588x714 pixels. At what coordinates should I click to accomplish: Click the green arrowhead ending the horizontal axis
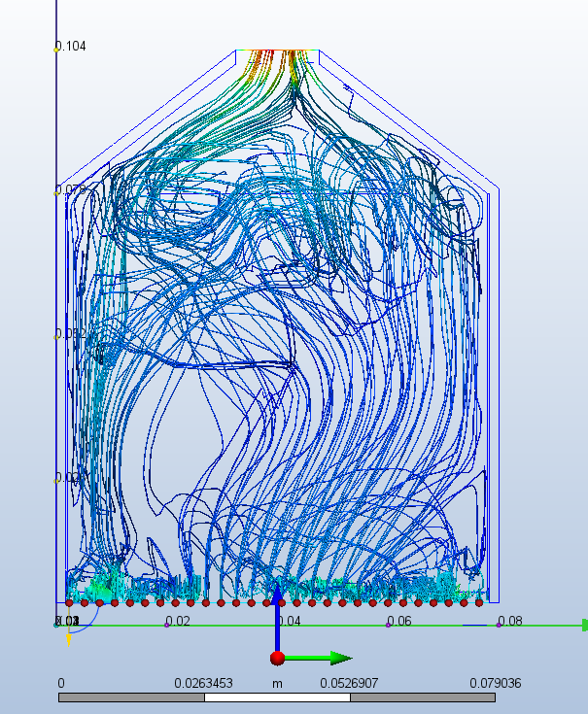coord(583,625)
